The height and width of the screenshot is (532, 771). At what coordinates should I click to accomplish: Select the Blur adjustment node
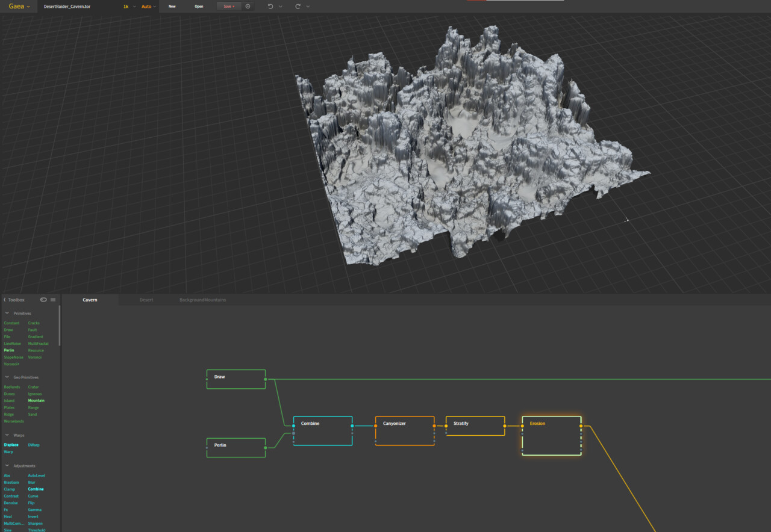[31, 482]
